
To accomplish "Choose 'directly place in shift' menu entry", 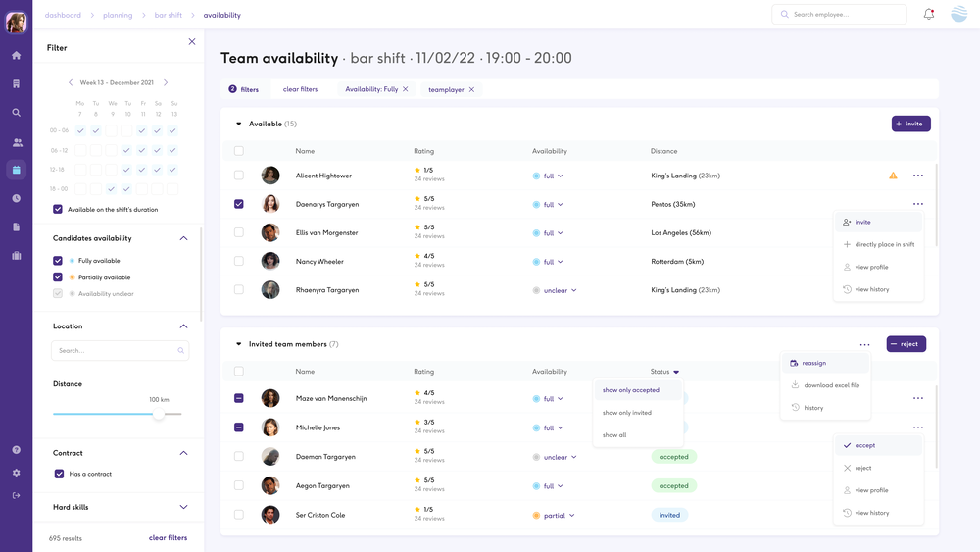I will 884,244.
